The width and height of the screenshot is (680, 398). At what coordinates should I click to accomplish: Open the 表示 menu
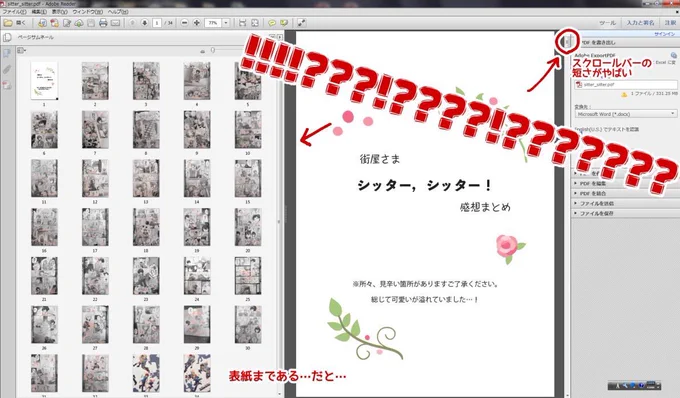[59, 12]
